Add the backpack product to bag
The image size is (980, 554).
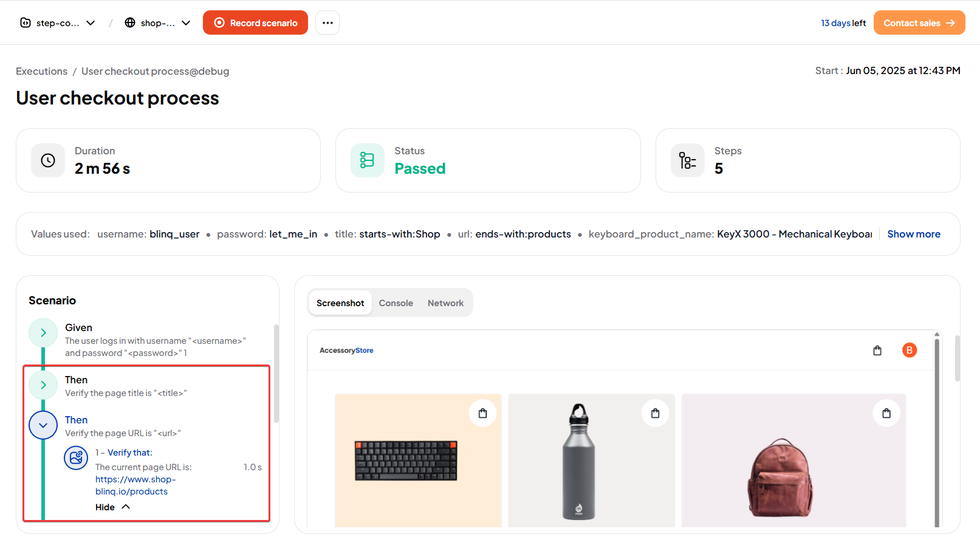click(x=886, y=414)
